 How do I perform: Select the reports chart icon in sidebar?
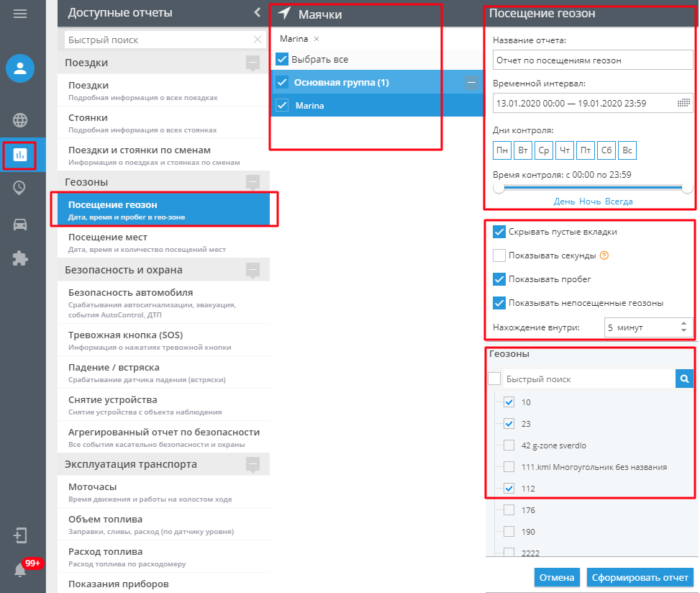tap(19, 155)
